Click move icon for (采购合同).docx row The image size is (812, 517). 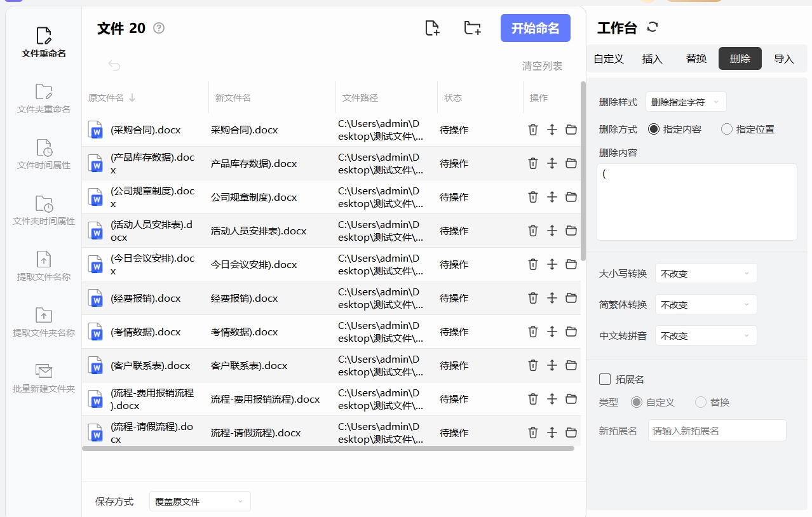pyautogui.click(x=552, y=130)
